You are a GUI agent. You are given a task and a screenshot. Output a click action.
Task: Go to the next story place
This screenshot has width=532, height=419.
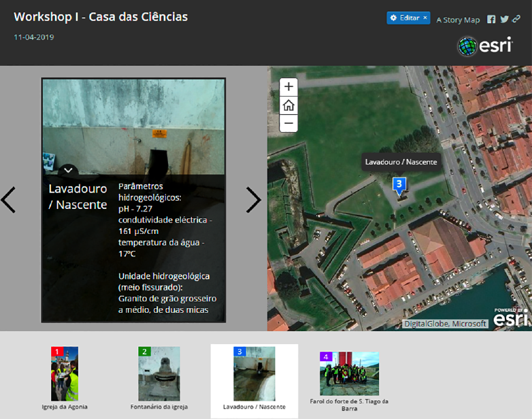pyautogui.click(x=253, y=200)
